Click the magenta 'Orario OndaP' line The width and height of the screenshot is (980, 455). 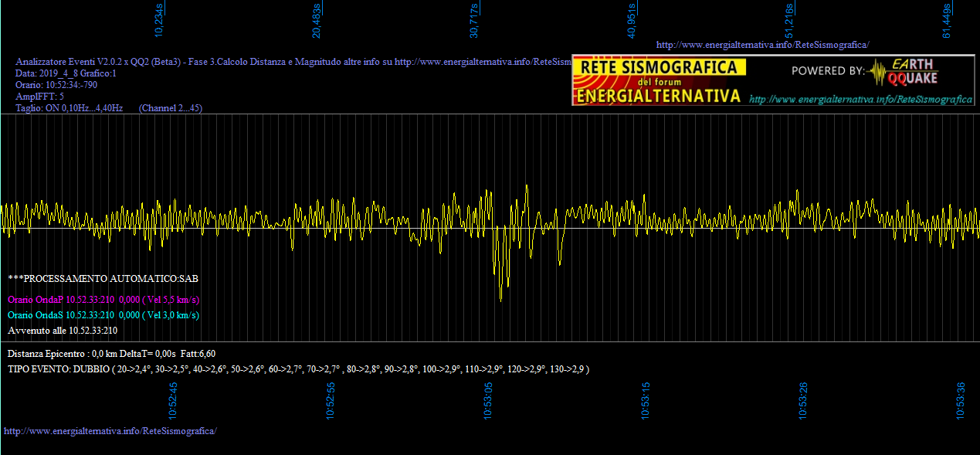103,300
